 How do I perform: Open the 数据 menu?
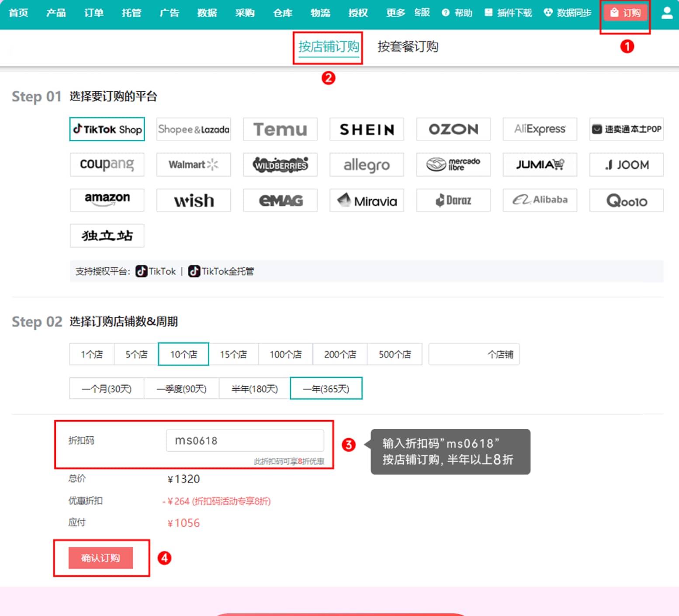pyautogui.click(x=207, y=13)
